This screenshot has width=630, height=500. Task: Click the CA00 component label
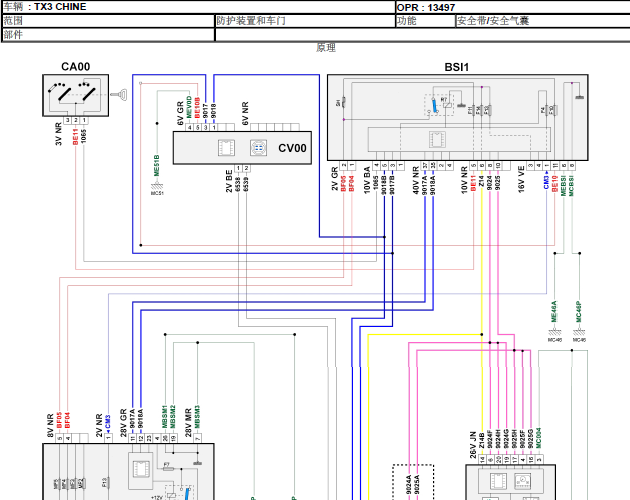click(76, 67)
